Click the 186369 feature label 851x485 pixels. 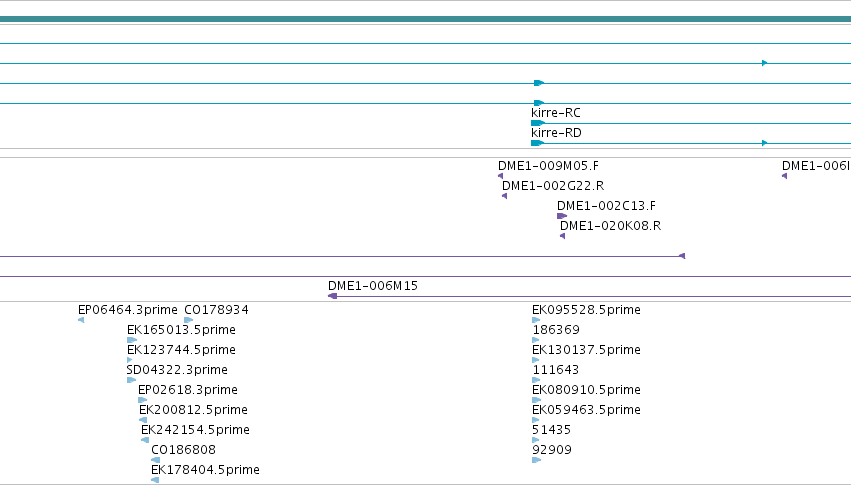(556, 330)
